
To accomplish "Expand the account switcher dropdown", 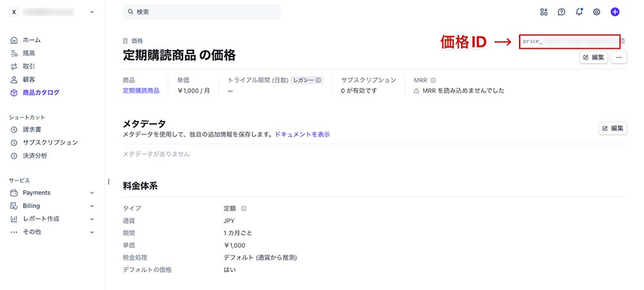I will click(91, 12).
